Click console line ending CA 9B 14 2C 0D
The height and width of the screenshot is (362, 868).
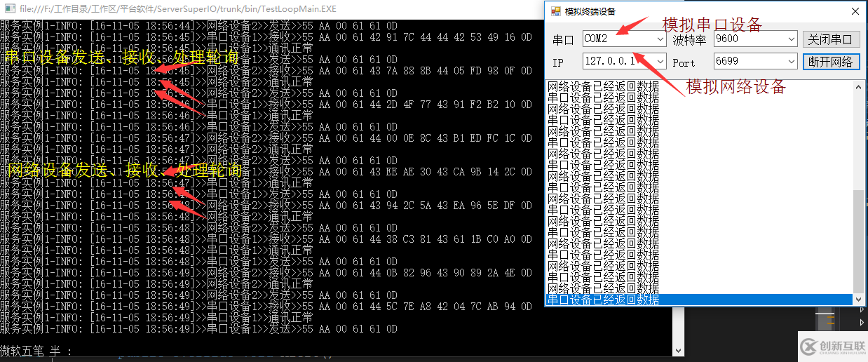point(266,172)
